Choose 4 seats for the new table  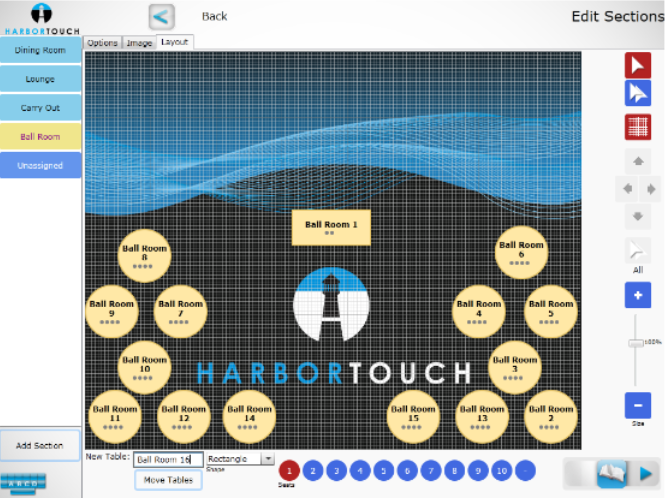point(360,470)
